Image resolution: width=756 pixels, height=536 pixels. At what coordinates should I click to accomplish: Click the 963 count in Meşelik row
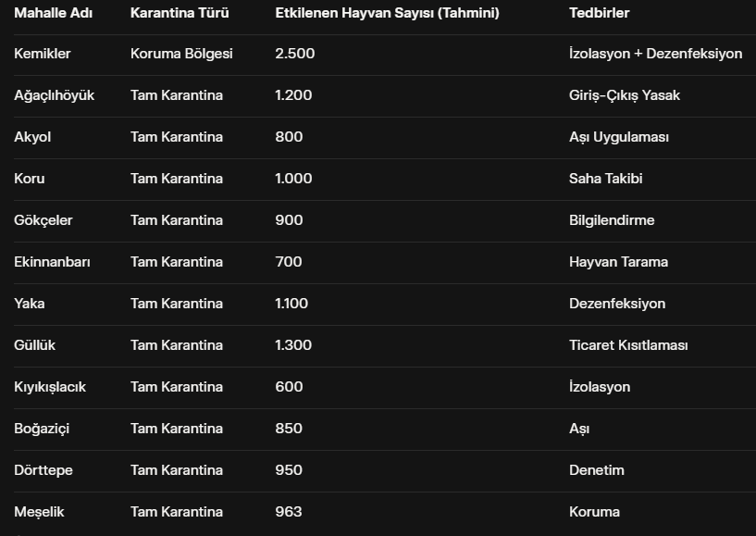coord(289,512)
